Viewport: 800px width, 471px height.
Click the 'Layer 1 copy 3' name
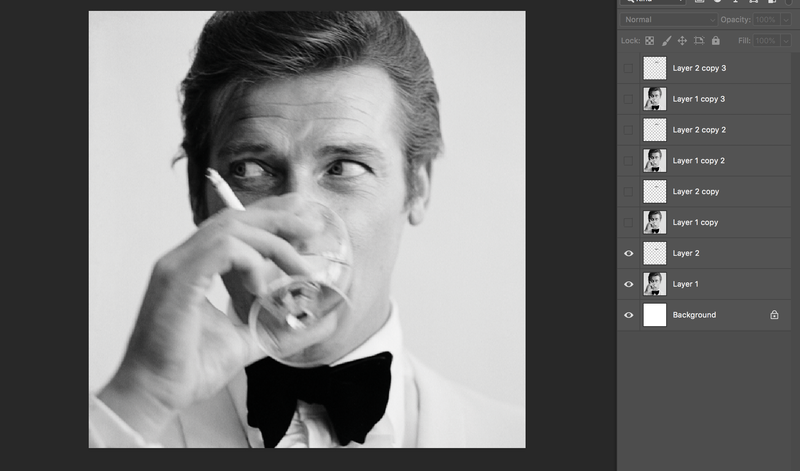698,99
